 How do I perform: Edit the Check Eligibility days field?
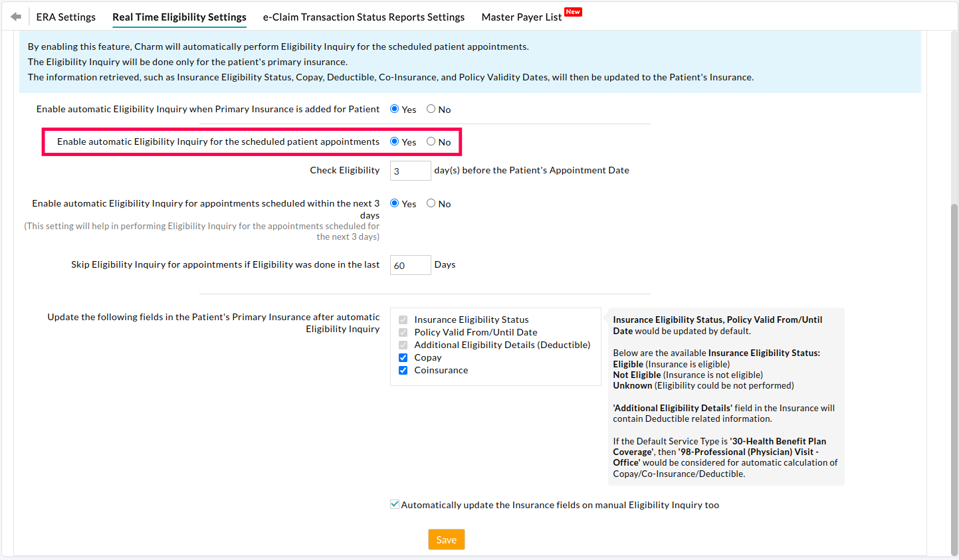tap(410, 170)
